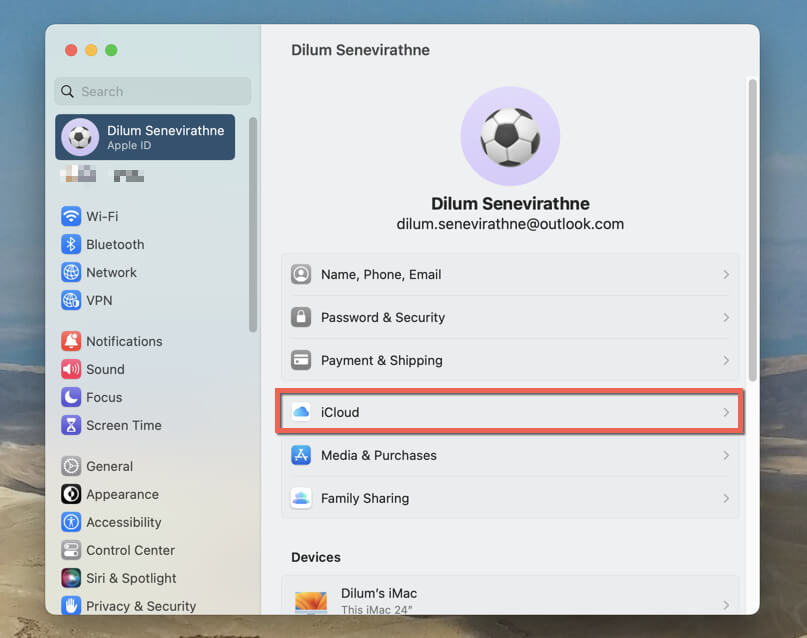Click the Media & Purchases App Store icon
Image resolution: width=807 pixels, height=638 pixels.
click(301, 455)
